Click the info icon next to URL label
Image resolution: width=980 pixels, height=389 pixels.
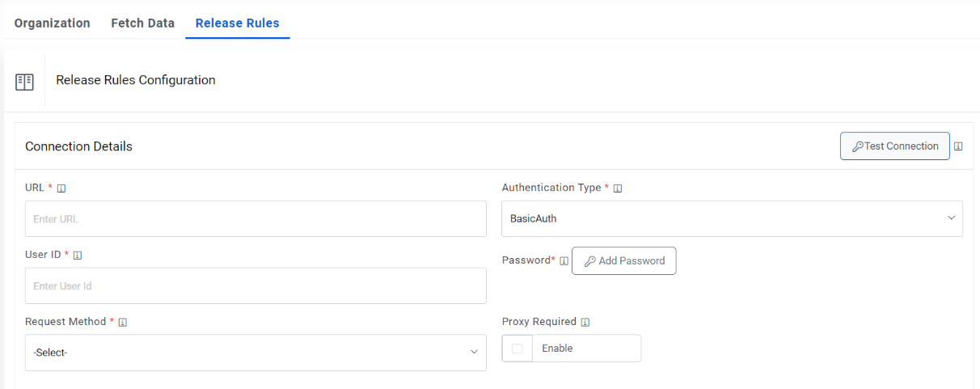pos(61,188)
